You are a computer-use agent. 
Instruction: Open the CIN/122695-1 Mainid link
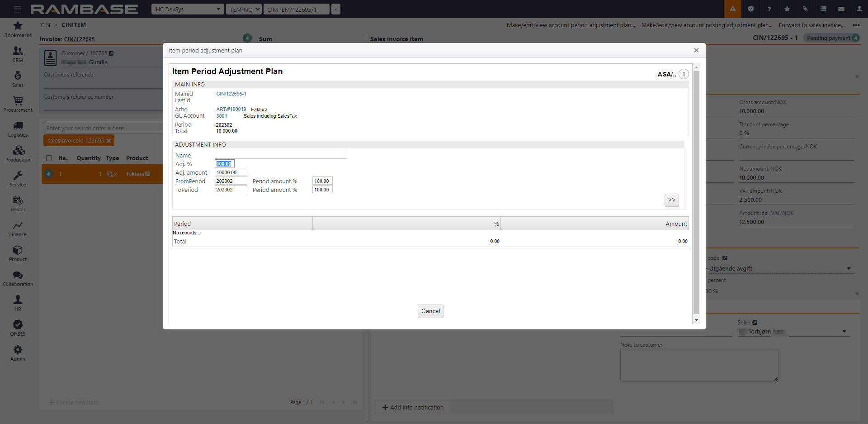click(231, 94)
